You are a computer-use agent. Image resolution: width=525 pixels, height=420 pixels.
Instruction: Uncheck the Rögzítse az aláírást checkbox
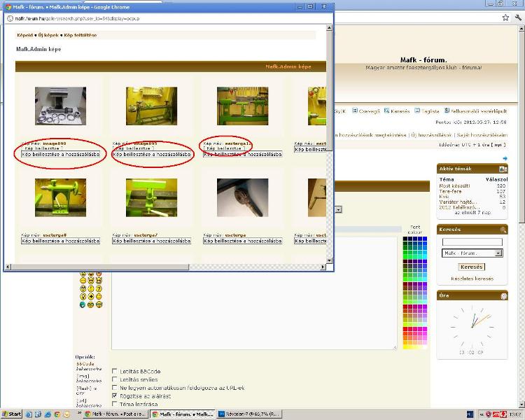(115, 395)
